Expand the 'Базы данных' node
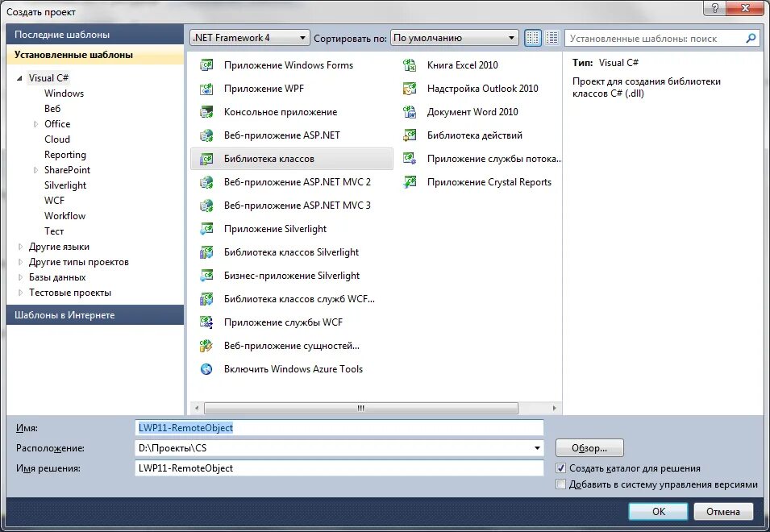 click(20, 277)
